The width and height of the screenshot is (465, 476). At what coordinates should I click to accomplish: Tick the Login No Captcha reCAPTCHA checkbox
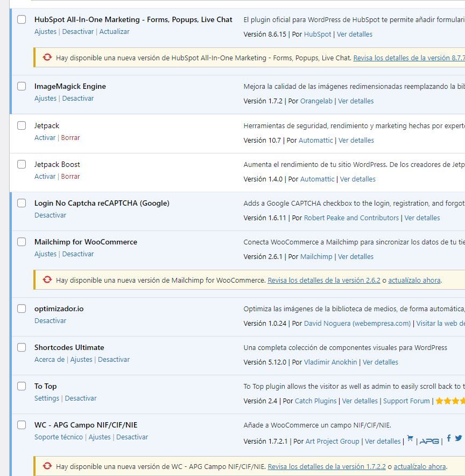(x=22, y=203)
